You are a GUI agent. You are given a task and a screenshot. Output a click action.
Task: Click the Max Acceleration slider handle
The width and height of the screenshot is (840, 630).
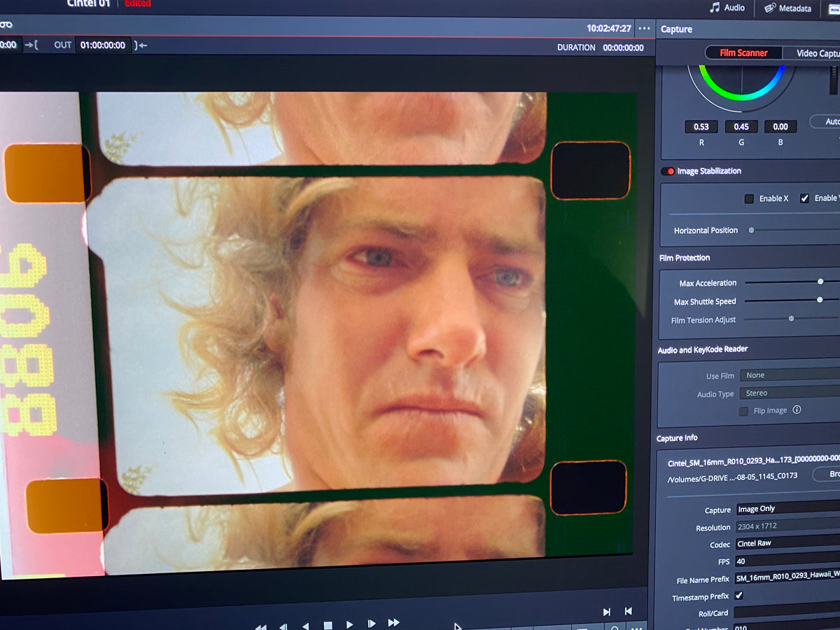(820, 281)
